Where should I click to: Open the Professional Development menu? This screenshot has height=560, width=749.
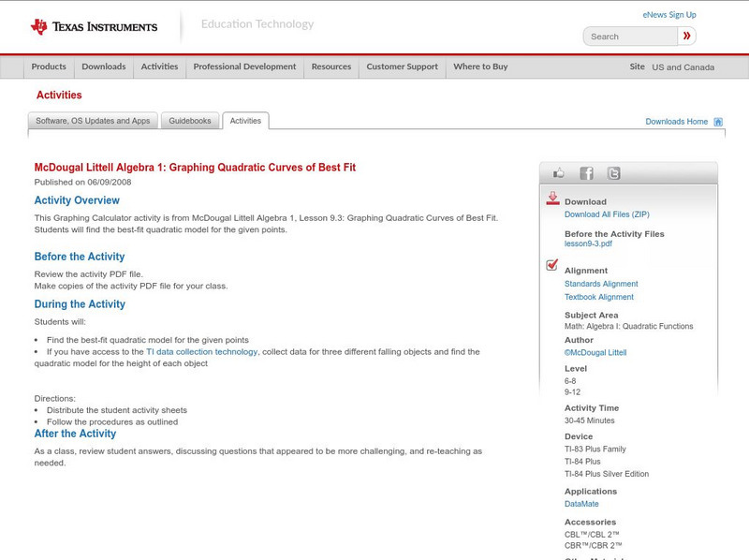(244, 67)
